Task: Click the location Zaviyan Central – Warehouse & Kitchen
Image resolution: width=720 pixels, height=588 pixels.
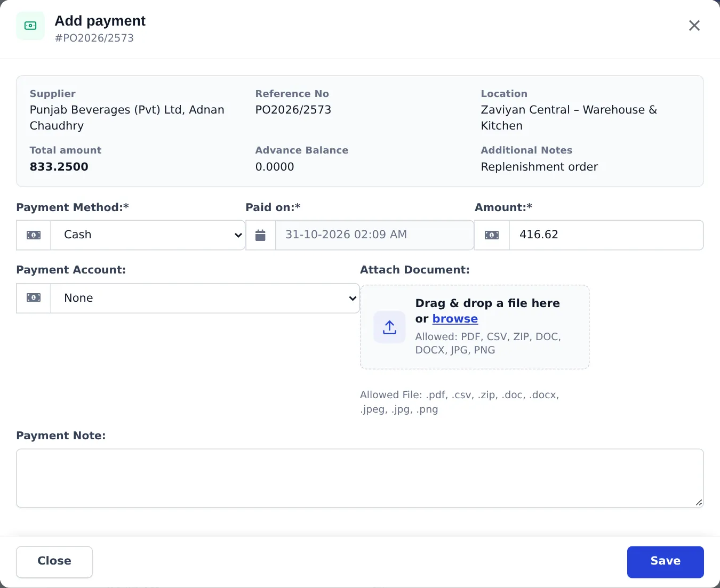Action: pyautogui.click(x=569, y=118)
